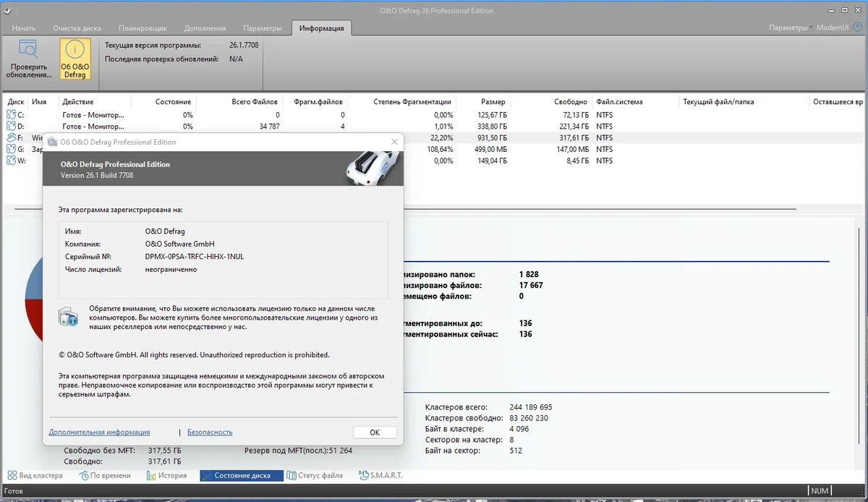Viewport: 868px width, 502px height.
Task: Click the 338,80 ГБ size cell
Action: click(491, 127)
